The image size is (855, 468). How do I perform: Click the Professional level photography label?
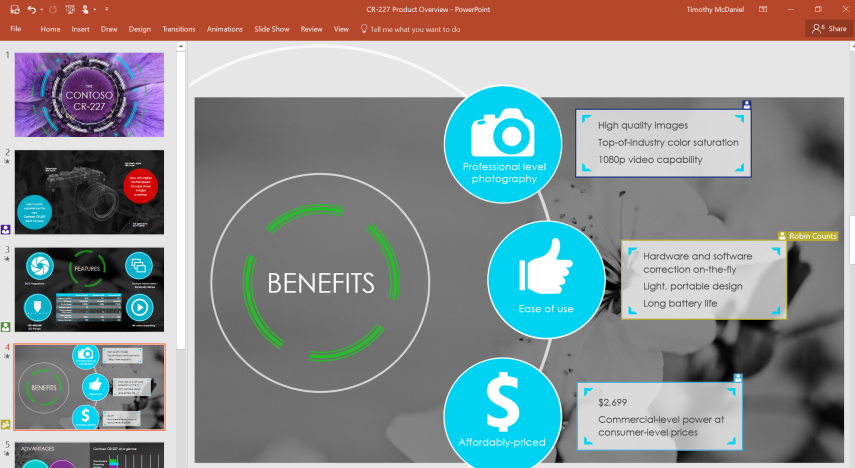pyautogui.click(x=504, y=173)
